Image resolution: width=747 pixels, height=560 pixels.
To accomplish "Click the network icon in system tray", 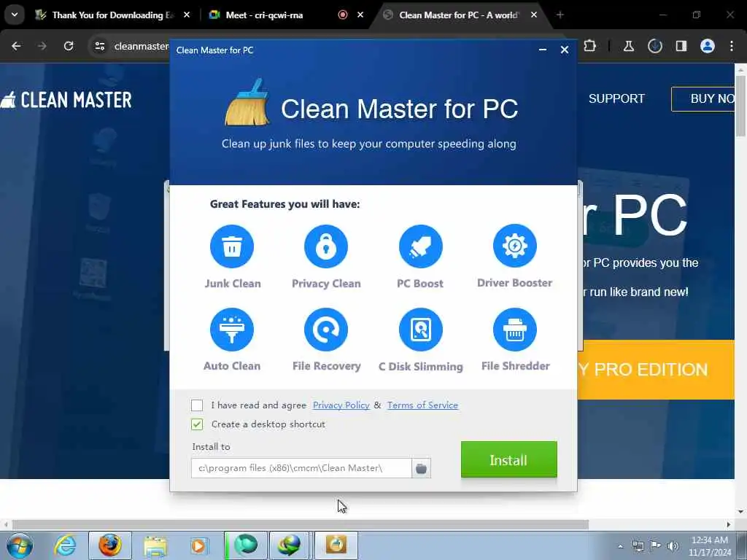I will 638,546.
